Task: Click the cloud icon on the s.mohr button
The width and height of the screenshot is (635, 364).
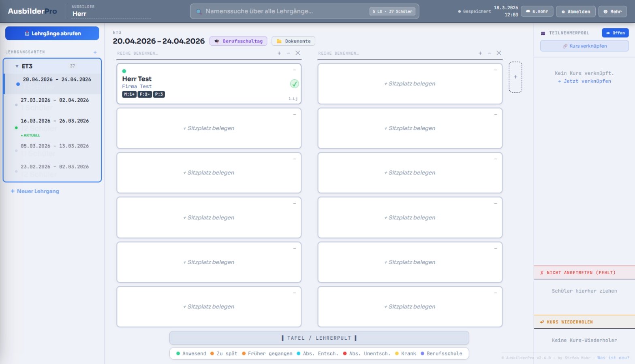Action: click(x=527, y=11)
